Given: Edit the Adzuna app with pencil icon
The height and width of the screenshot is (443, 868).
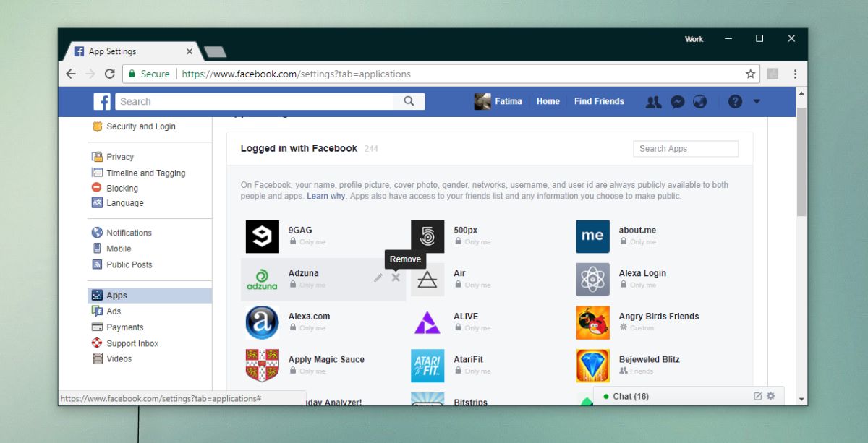Looking at the screenshot, I should point(378,278).
